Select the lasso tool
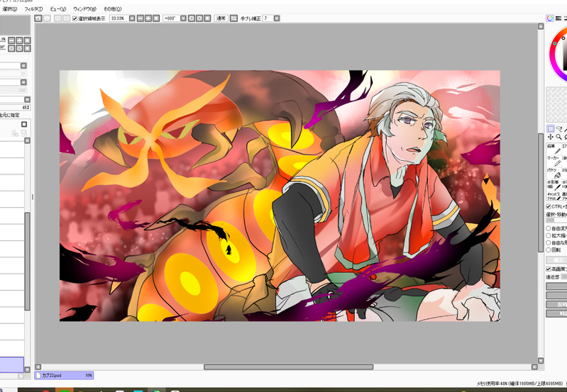Viewport: 567px width, 392px height. pos(559,128)
